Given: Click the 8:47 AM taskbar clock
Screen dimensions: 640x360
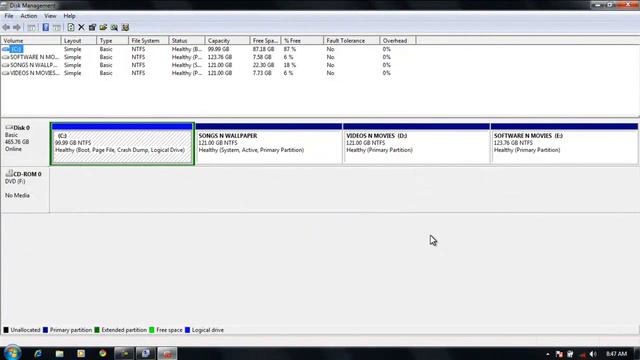Looking at the screenshot, I should click(616, 353).
